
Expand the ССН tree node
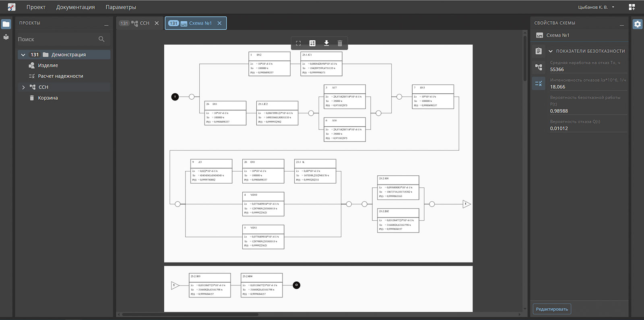point(23,87)
